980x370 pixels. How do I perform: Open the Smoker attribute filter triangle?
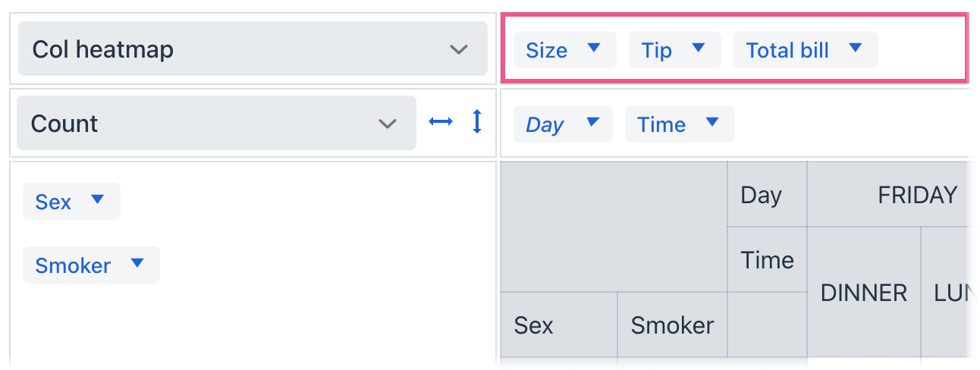click(137, 263)
